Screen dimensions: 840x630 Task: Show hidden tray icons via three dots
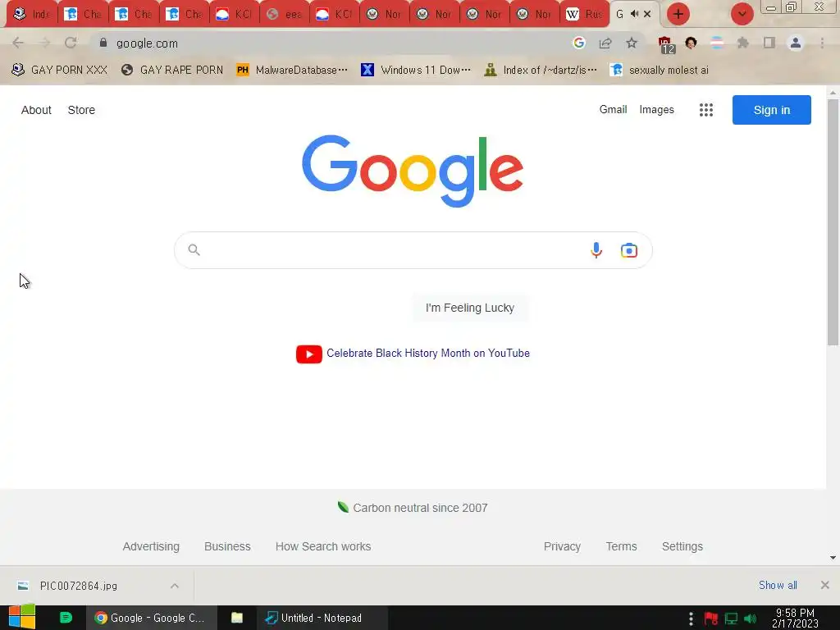click(691, 619)
